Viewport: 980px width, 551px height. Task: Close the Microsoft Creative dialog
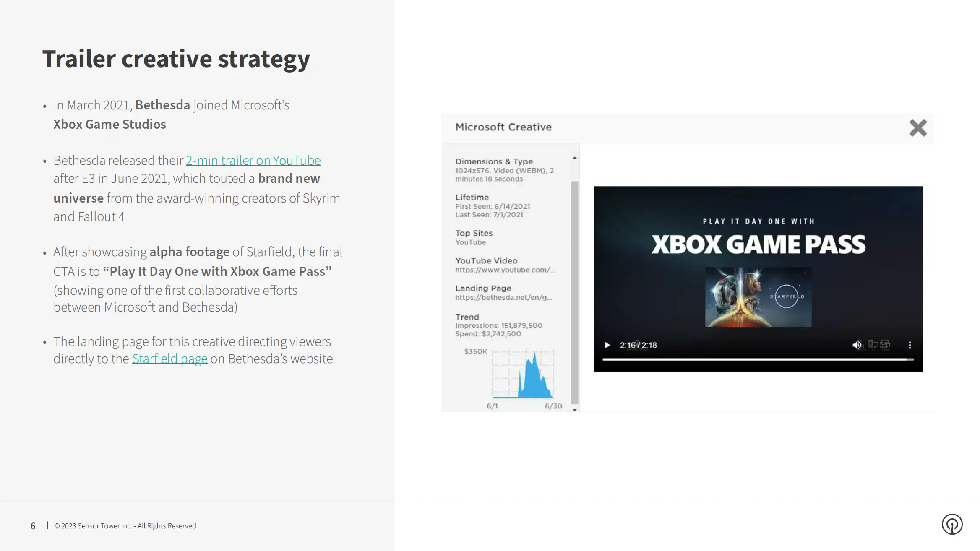[918, 128]
